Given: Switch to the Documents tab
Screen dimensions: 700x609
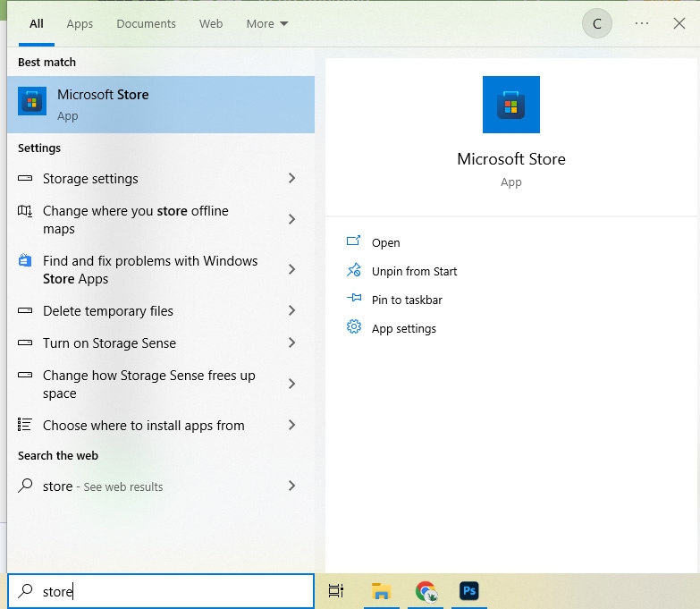Looking at the screenshot, I should click(146, 24).
